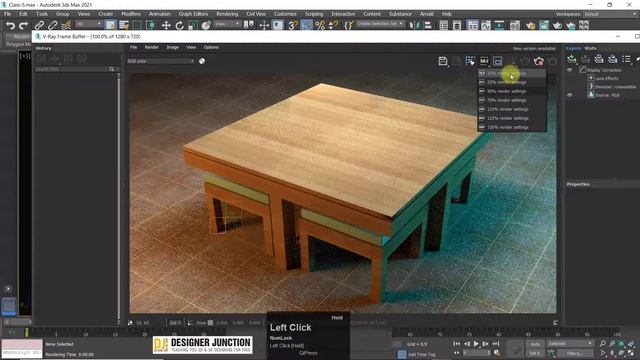Screen dimensions: 640x360
Task: Open the layers list options icon
Action: click(626, 59)
